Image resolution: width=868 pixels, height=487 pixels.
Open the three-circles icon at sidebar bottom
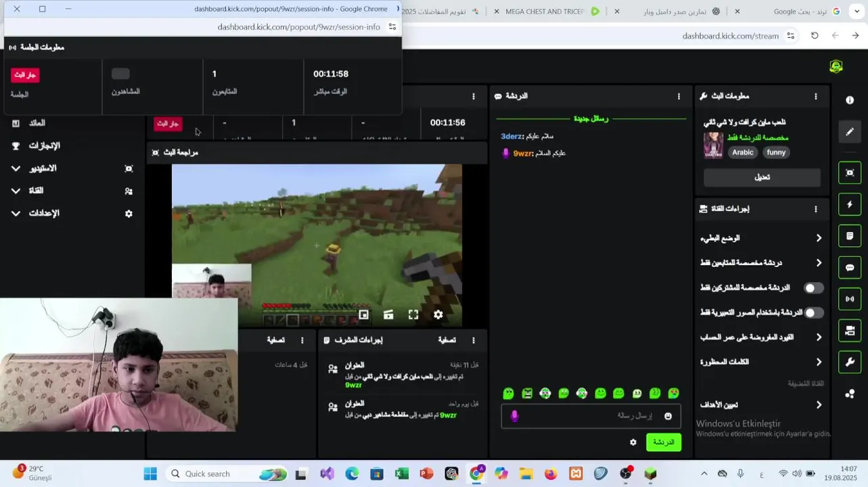pos(850,394)
